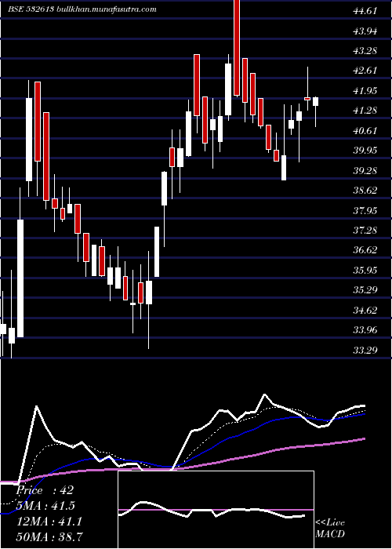
Task: Click the 34.62 price axis label
Action: tap(365, 310)
